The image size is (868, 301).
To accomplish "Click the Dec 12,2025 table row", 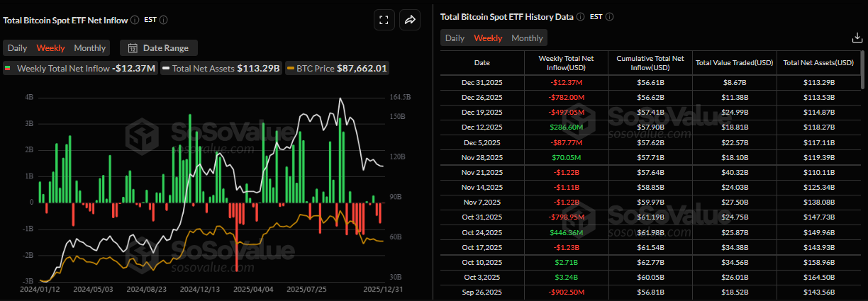I will coord(649,127).
